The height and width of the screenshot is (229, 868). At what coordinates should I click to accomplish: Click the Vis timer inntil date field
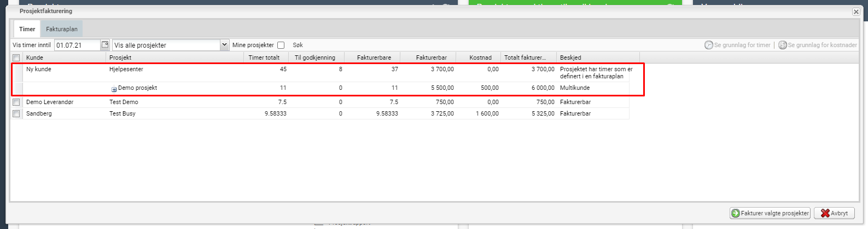tap(77, 45)
